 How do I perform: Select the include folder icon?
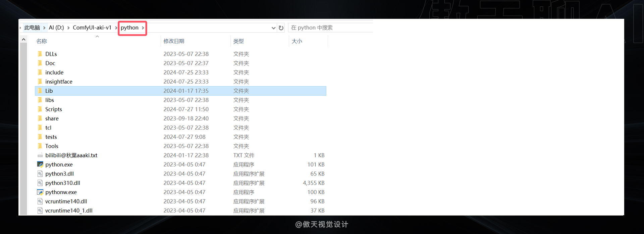(x=40, y=72)
